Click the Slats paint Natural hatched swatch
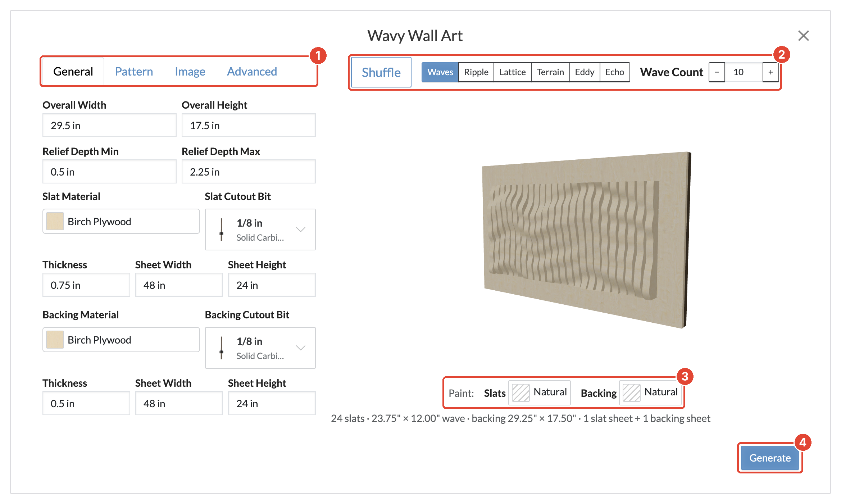 [520, 392]
